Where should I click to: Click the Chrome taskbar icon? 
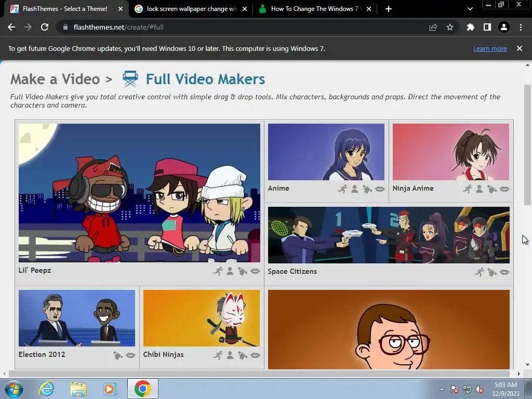(x=142, y=389)
